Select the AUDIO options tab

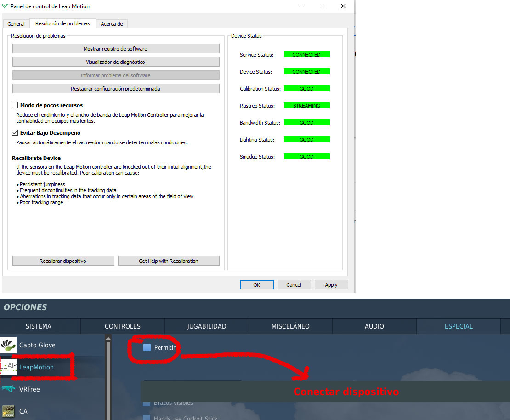click(x=374, y=326)
